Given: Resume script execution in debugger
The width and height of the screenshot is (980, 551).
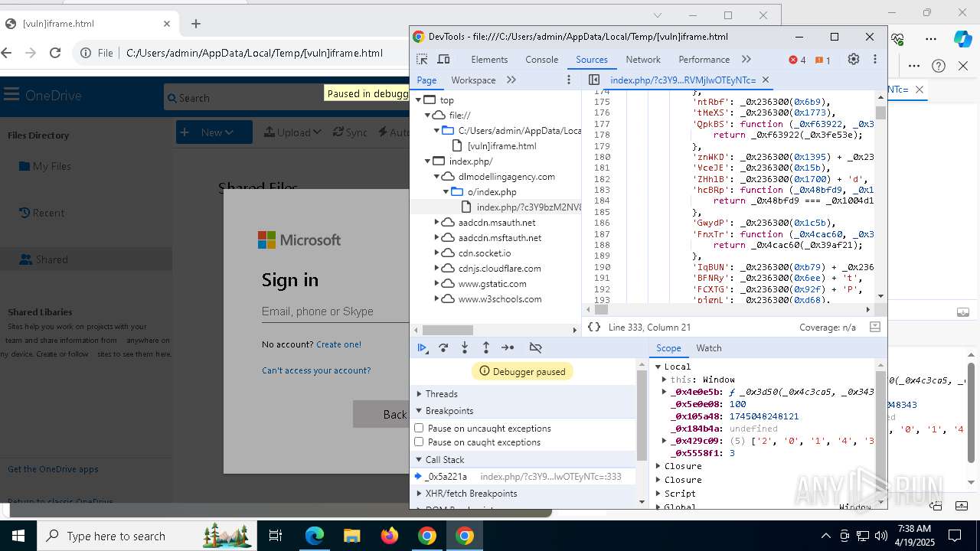Looking at the screenshot, I should click(422, 347).
